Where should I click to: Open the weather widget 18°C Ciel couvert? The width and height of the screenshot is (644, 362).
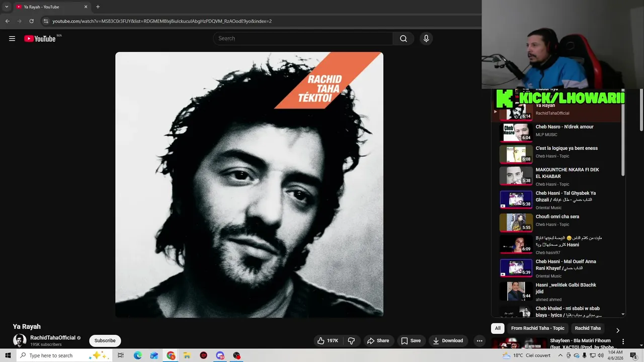[x=526, y=355]
